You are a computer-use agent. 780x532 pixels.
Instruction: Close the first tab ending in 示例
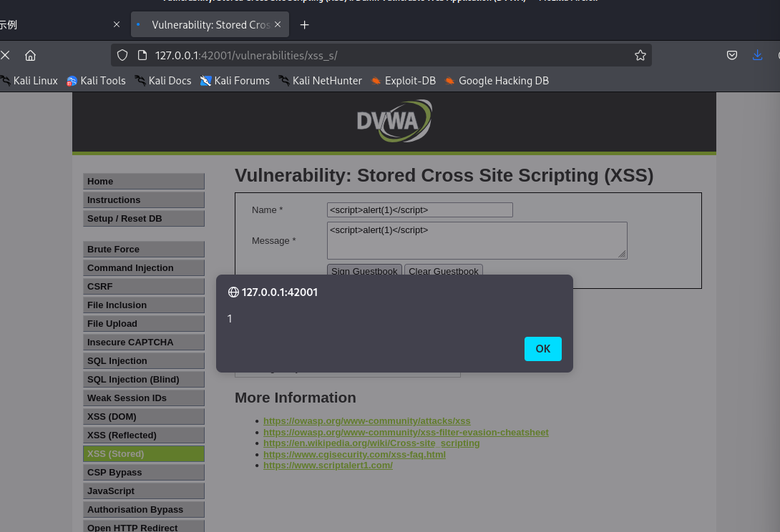(x=117, y=24)
